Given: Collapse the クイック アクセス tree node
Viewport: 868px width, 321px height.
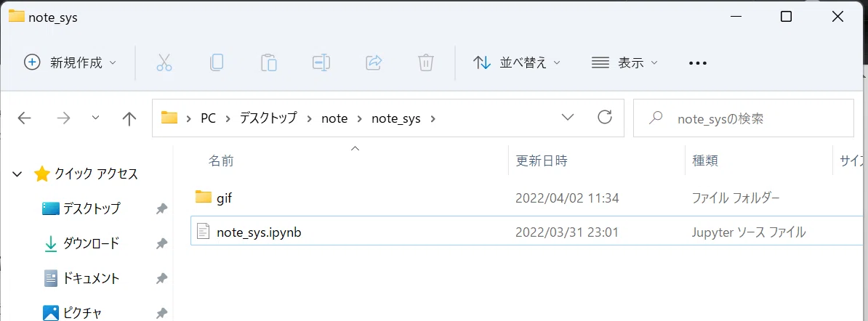Looking at the screenshot, I should pyautogui.click(x=17, y=174).
